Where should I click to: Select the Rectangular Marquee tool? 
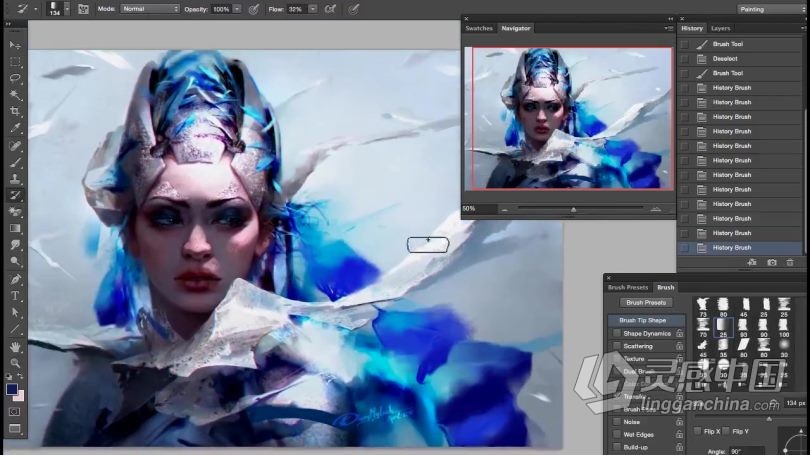click(15, 62)
